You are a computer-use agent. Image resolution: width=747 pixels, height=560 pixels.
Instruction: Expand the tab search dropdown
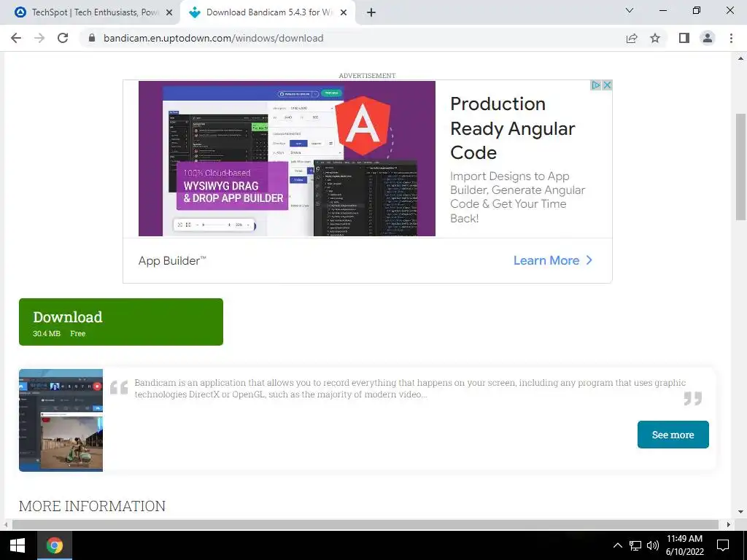(x=630, y=10)
